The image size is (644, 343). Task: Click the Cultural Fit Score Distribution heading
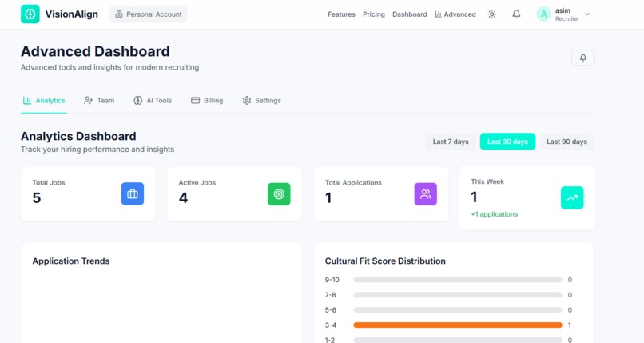click(x=385, y=261)
